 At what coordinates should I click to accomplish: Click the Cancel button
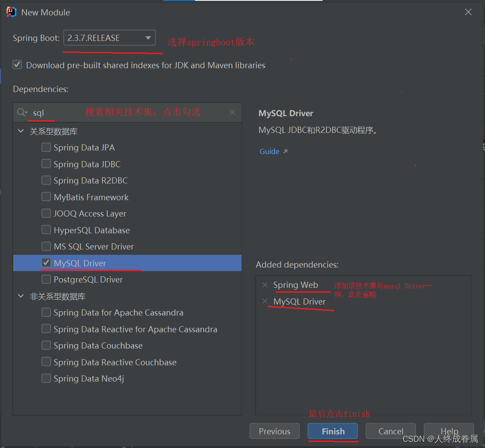click(391, 431)
